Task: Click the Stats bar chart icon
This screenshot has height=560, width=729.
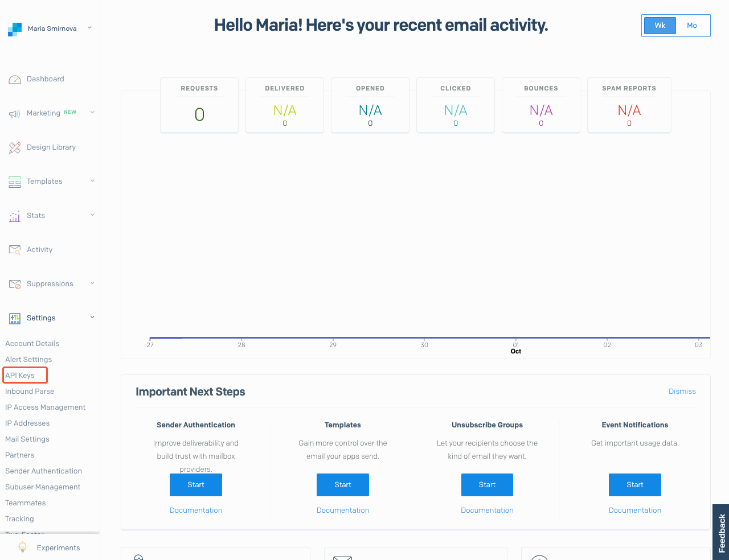Action: point(15,216)
